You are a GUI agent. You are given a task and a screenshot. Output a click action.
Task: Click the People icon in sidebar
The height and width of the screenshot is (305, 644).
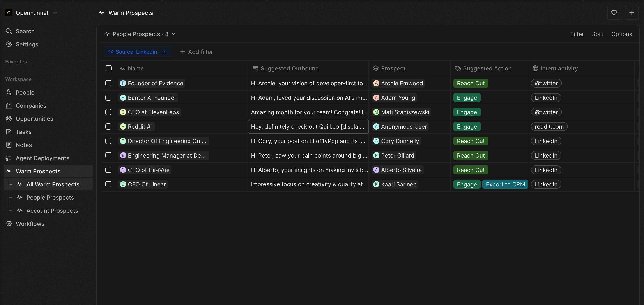point(9,92)
